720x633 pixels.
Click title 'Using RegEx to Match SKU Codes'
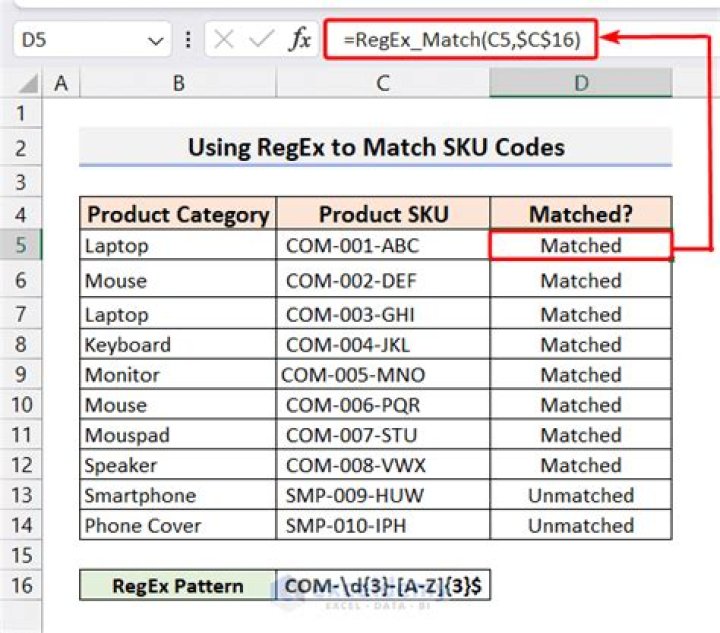click(376, 147)
